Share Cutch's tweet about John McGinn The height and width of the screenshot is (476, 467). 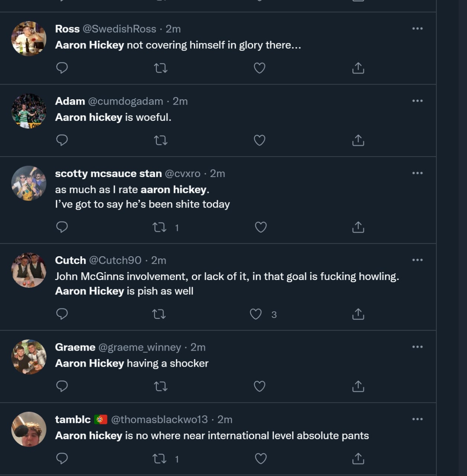(x=358, y=314)
